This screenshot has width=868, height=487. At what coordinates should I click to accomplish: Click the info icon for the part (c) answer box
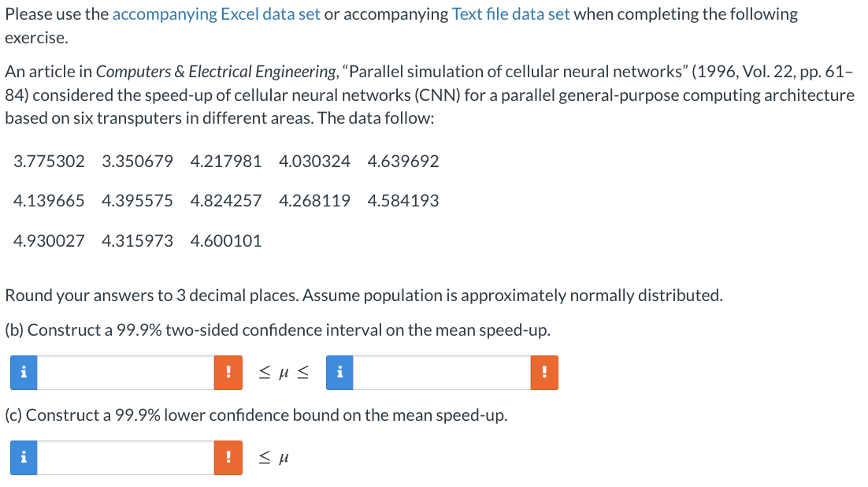(x=23, y=458)
